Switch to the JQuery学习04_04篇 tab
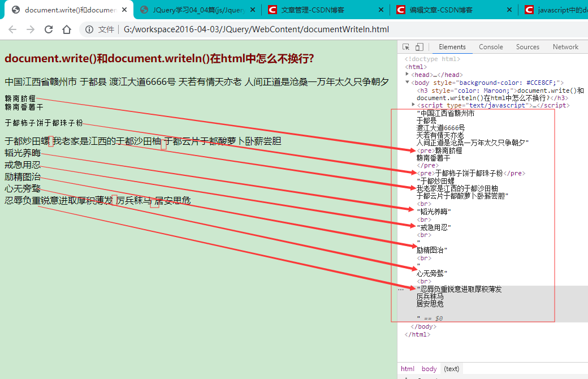The height and width of the screenshot is (379, 588). pos(198,10)
